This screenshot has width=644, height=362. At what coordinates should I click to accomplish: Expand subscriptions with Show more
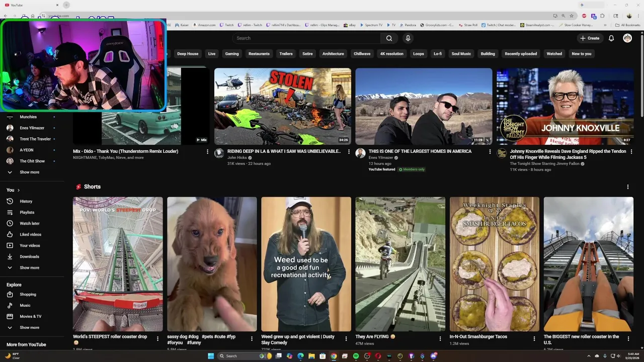click(x=30, y=172)
